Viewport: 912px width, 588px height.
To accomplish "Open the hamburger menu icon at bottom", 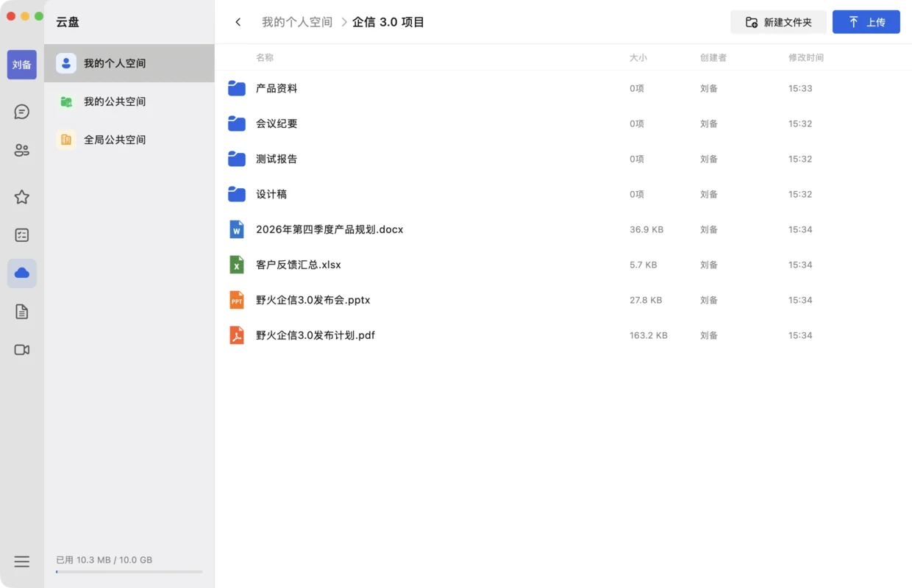I will [22, 562].
